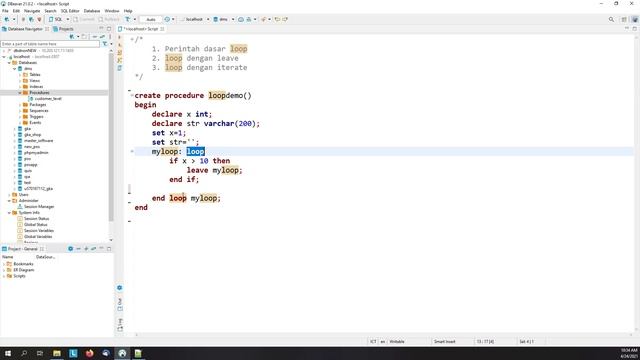Minimize the Database Navigator panel
This screenshot has width=640, height=360.
(x=101, y=29)
